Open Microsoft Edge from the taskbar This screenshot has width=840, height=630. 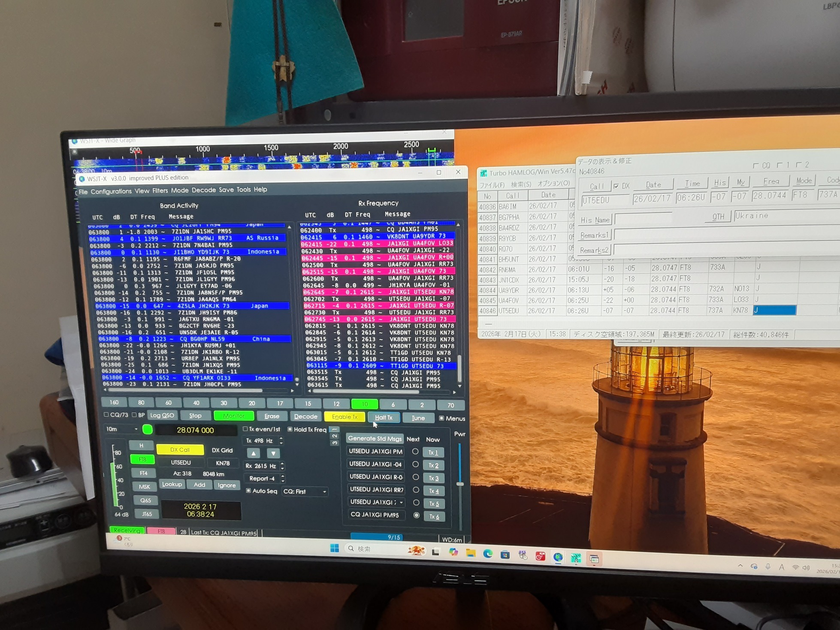(488, 554)
